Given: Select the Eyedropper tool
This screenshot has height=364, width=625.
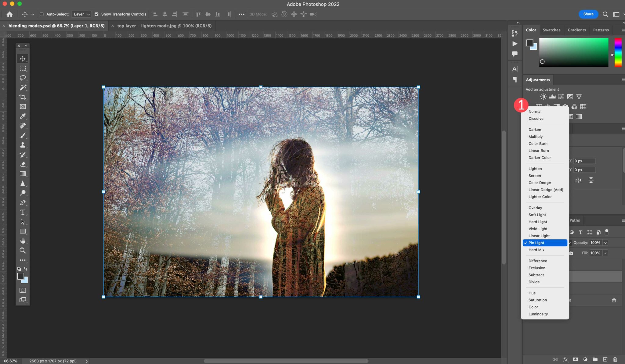Looking at the screenshot, I should (x=23, y=116).
